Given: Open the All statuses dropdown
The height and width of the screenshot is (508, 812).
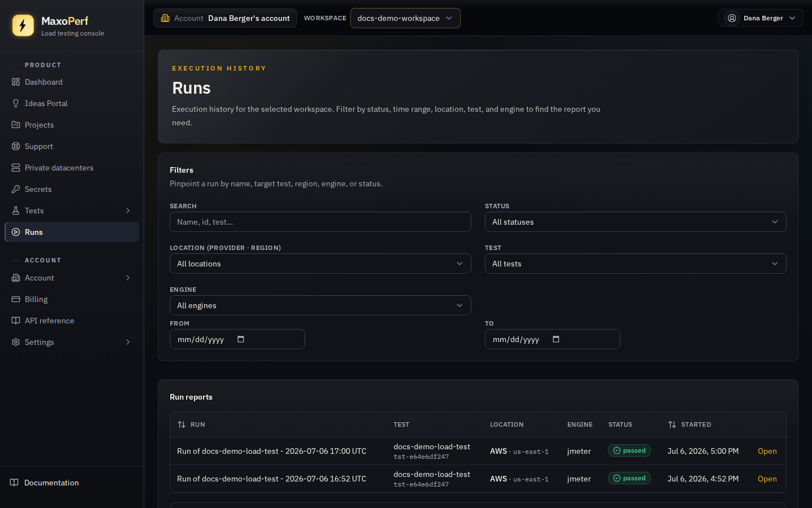Looking at the screenshot, I should coord(636,222).
